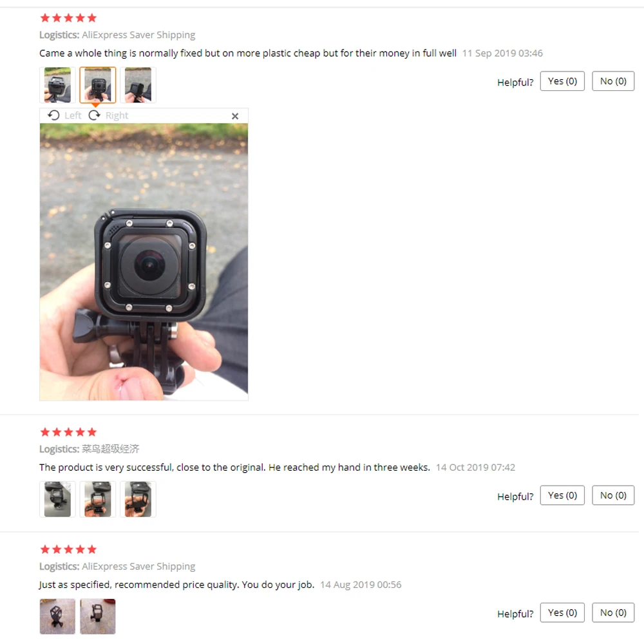The height and width of the screenshot is (644, 644).
Task: Vote Yes on the 14 Aug review
Action: (x=562, y=613)
